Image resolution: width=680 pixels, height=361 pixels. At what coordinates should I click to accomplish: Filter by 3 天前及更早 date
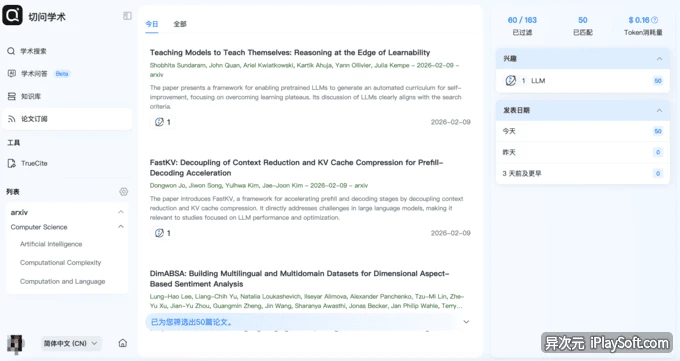pos(583,174)
